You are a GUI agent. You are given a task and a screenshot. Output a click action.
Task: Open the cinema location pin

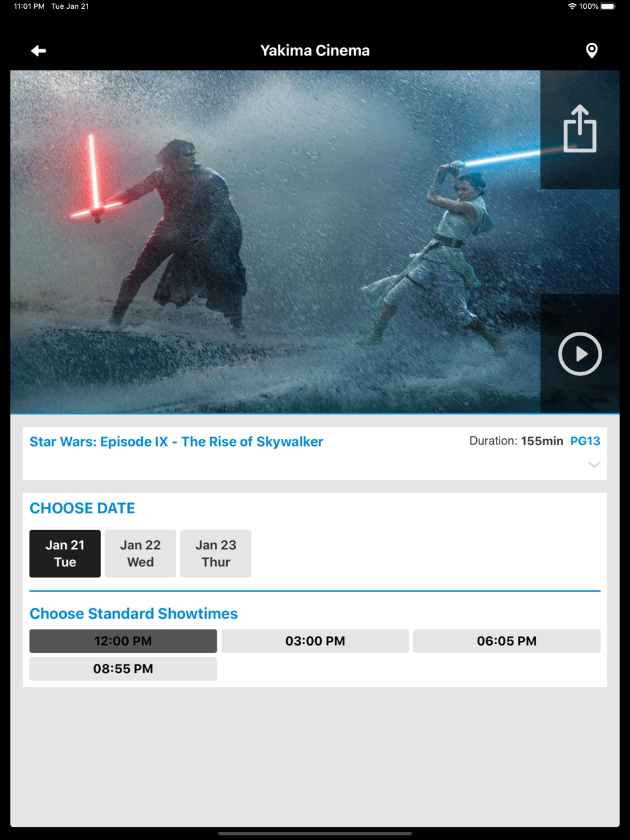(592, 50)
